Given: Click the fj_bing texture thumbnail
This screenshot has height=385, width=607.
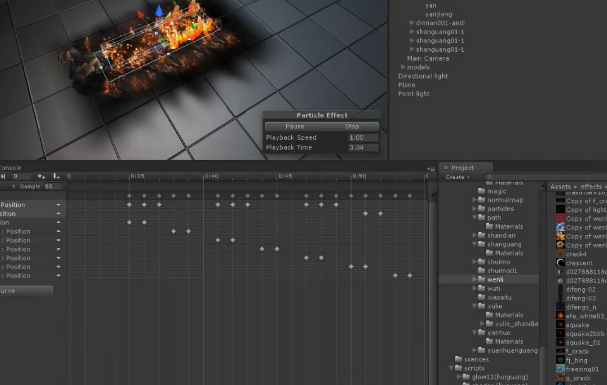Looking at the screenshot, I should [561, 360].
